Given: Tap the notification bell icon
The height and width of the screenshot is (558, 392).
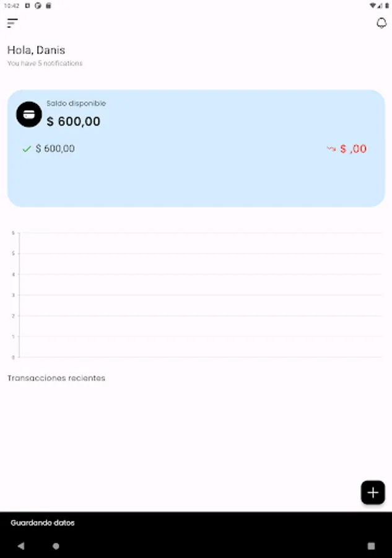Looking at the screenshot, I should [x=381, y=24].
